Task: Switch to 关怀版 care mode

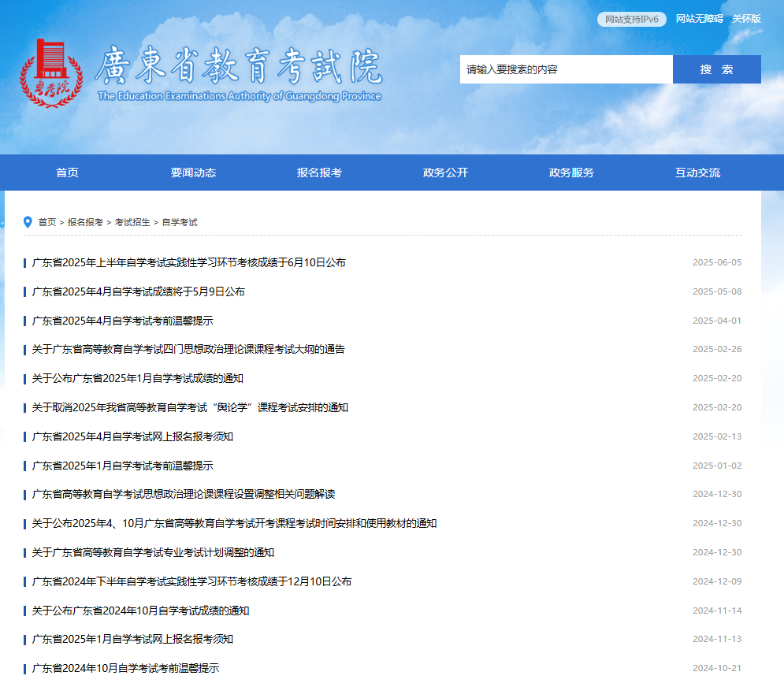Action: pyautogui.click(x=746, y=19)
